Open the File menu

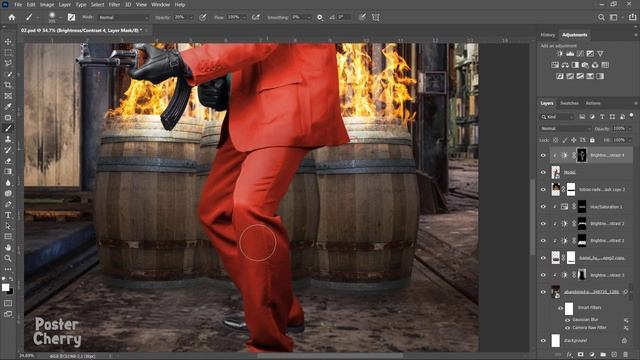[x=18, y=4]
